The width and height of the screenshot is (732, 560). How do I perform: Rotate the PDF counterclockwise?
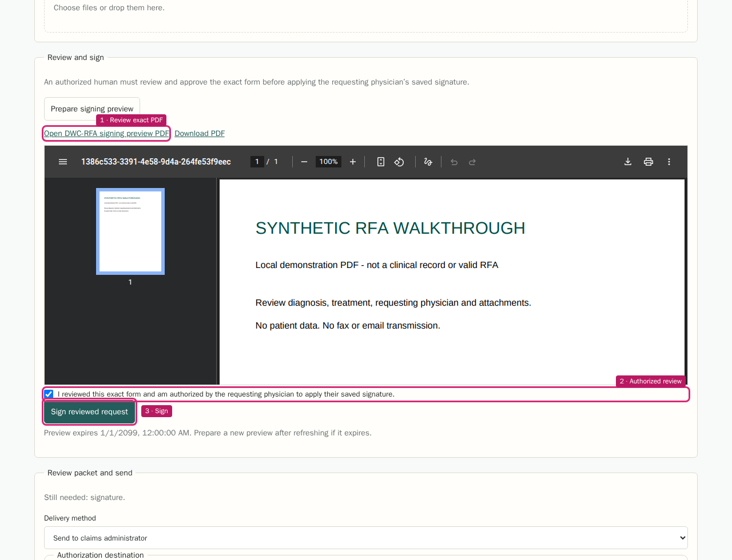[399, 162]
